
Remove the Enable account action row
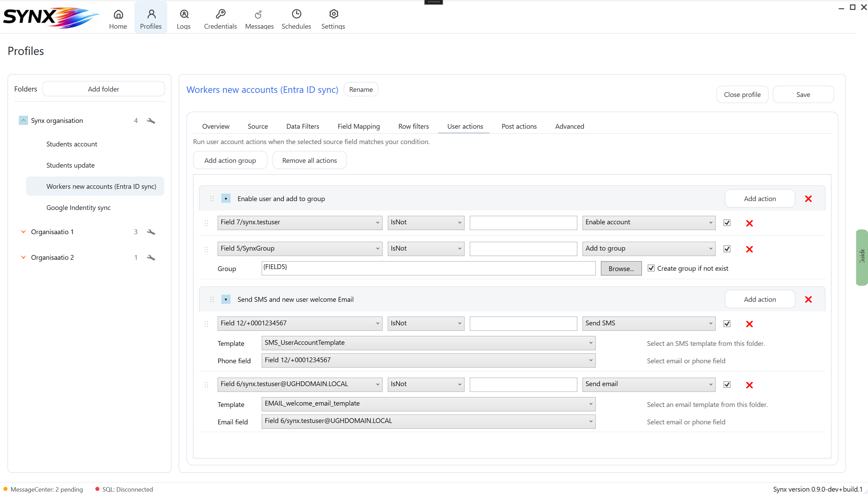(749, 223)
